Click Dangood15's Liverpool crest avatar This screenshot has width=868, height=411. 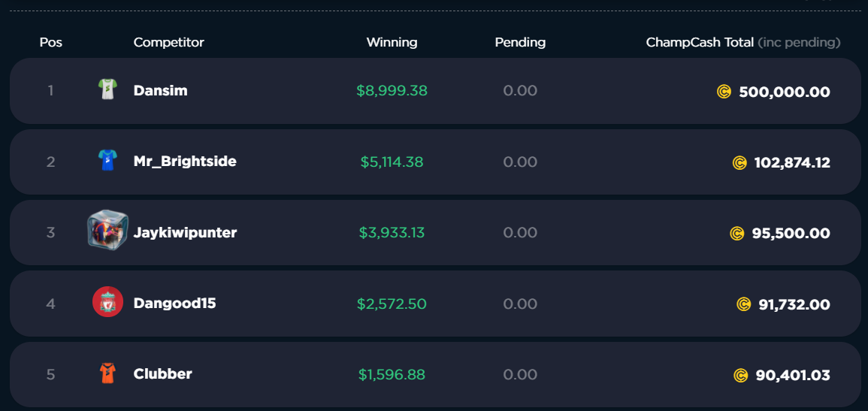click(108, 302)
